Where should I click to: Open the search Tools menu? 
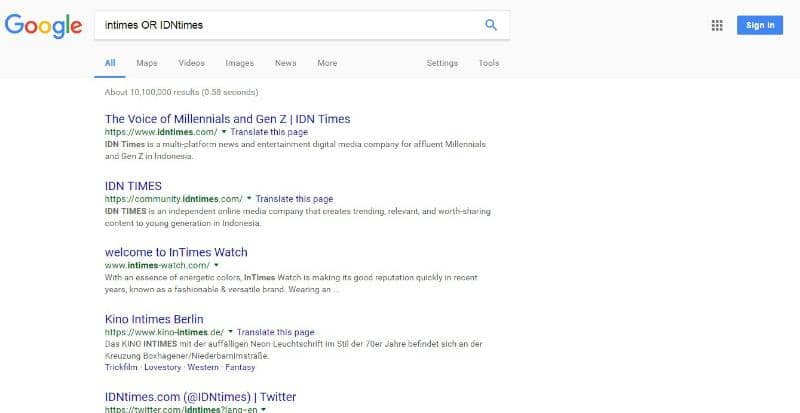[x=488, y=63]
